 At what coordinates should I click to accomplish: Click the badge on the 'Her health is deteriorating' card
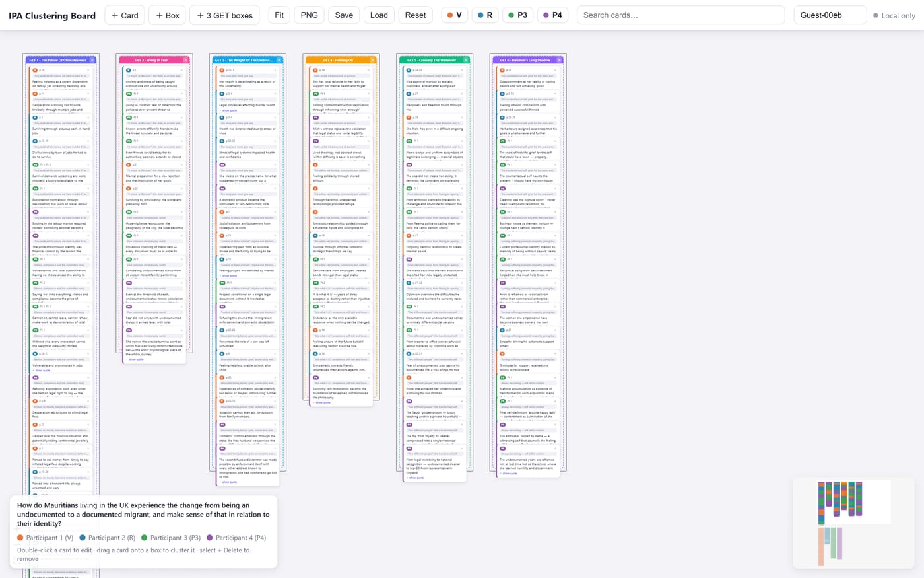pos(222,70)
